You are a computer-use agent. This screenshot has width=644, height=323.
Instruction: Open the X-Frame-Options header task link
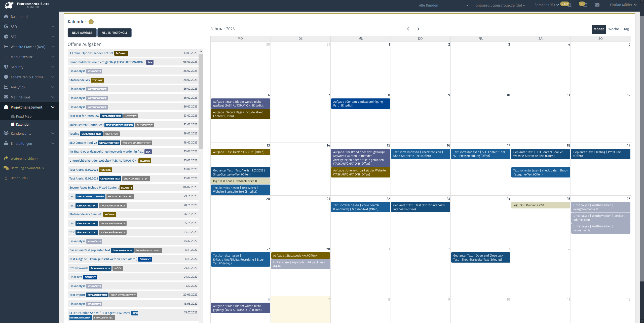pos(91,53)
